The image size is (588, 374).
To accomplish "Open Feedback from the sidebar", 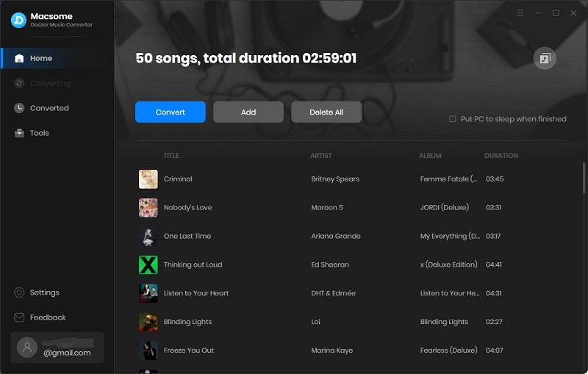I will coord(57,317).
